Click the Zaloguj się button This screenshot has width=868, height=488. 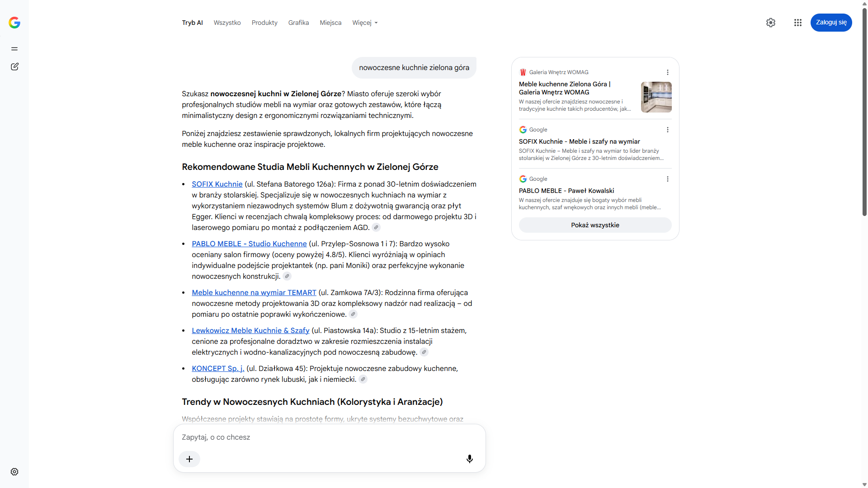831,23
